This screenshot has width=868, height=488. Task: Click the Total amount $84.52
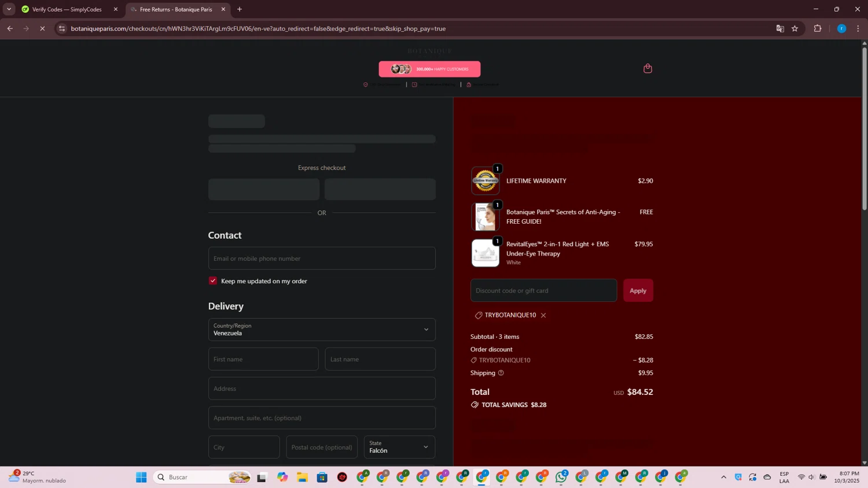pos(640,392)
